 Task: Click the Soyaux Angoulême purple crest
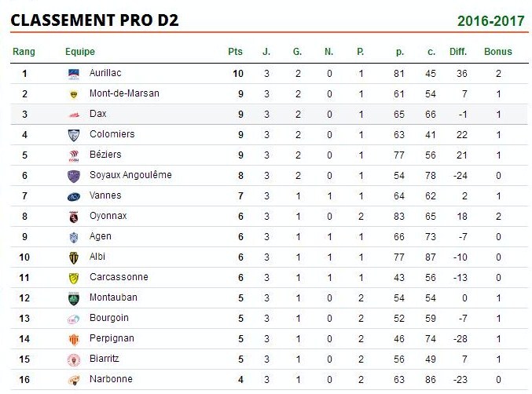pos(74,176)
